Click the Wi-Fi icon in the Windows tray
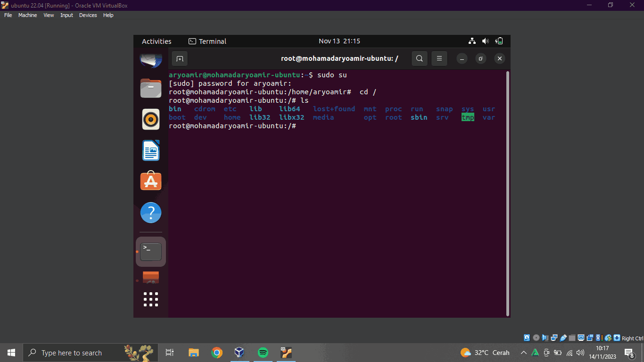644x362 pixels. tap(570, 353)
